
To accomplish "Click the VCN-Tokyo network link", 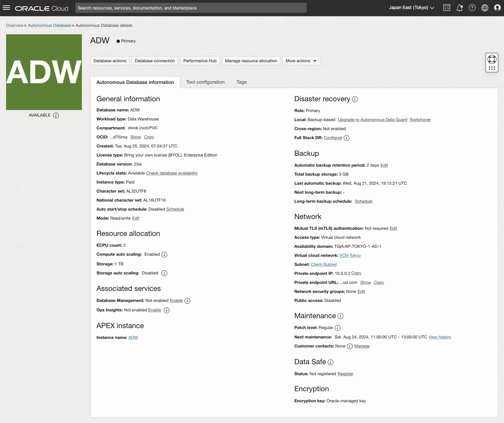I will (350, 255).
